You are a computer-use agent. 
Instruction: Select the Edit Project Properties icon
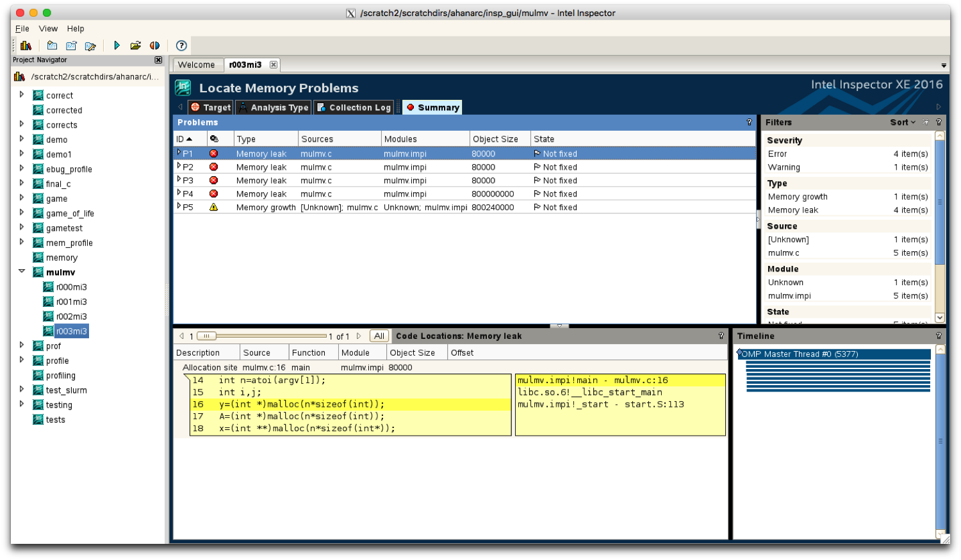coord(90,45)
